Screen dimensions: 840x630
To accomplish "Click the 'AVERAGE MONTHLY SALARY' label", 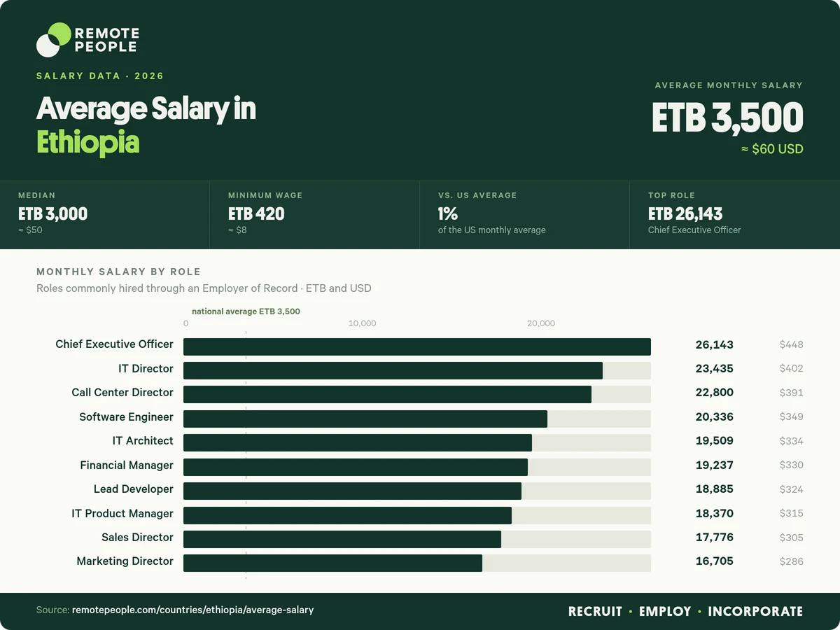I will coord(729,85).
